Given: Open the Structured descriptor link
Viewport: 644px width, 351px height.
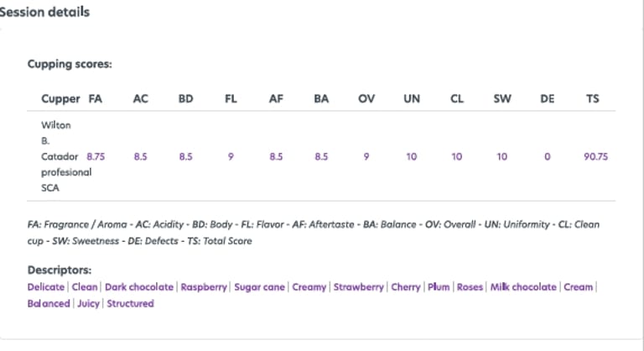Looking at the screenshot, I should [x=131, y=303].
